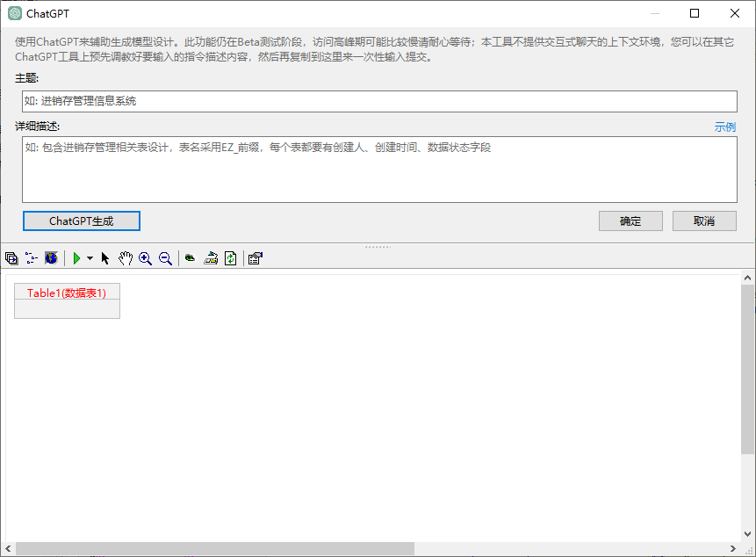Click the zoom in magnifier icon
756x557 pixels.
pyautogui.click(x=145, y=258)
